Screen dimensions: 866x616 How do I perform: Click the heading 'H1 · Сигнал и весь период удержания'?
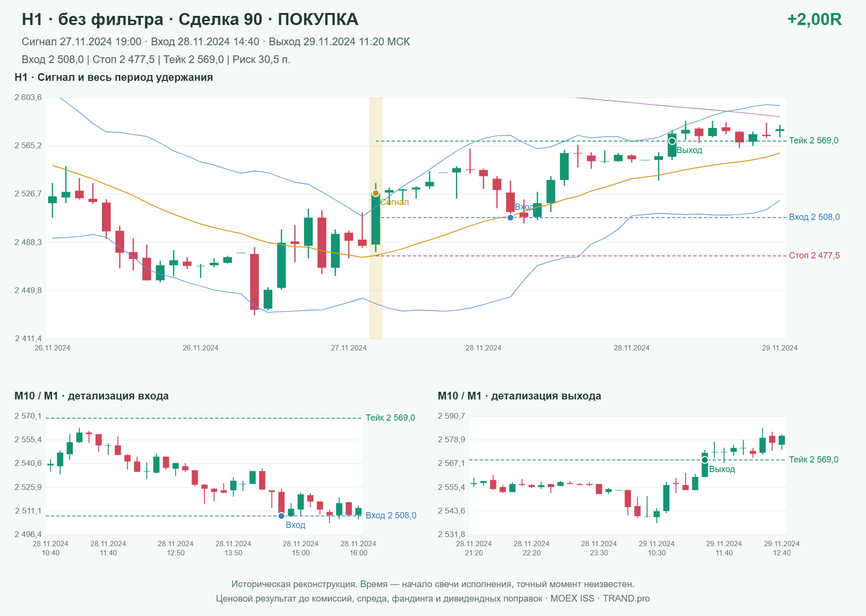(114, 77)
